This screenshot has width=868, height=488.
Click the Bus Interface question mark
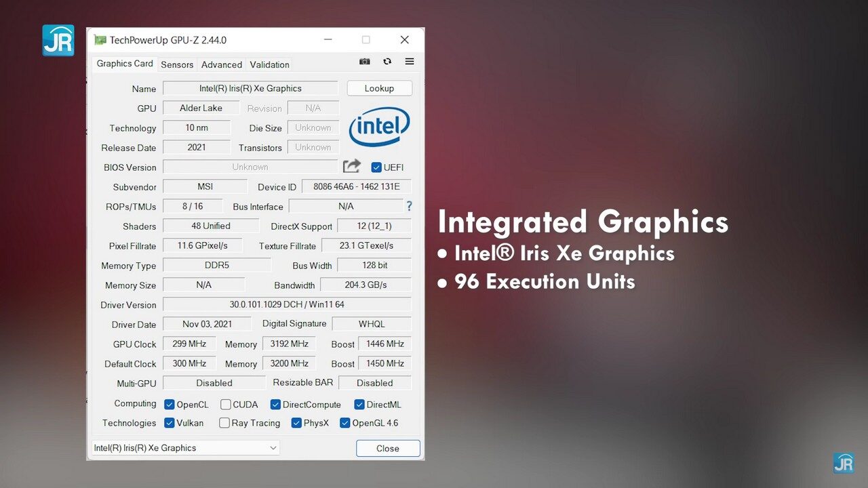(409, 206)
